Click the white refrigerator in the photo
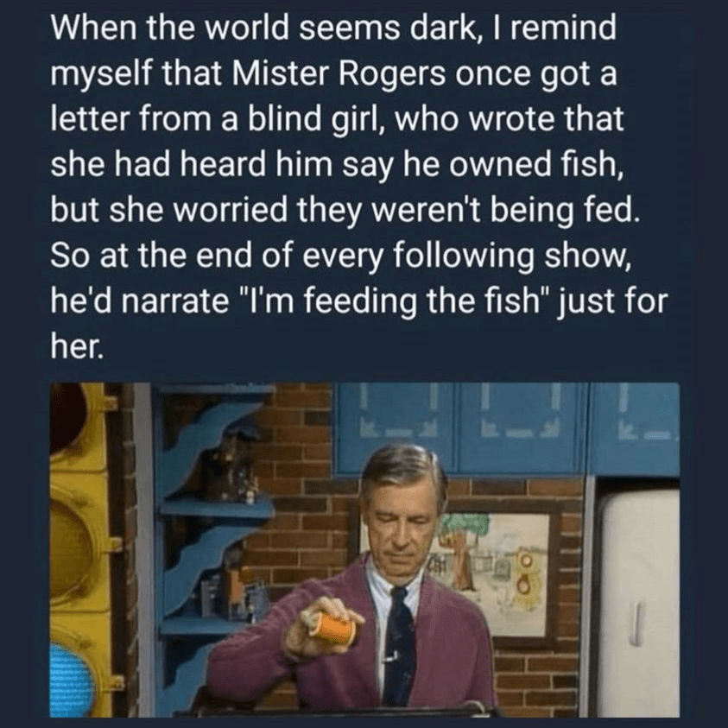Viewport: 728px width, 728px height. 638,599
